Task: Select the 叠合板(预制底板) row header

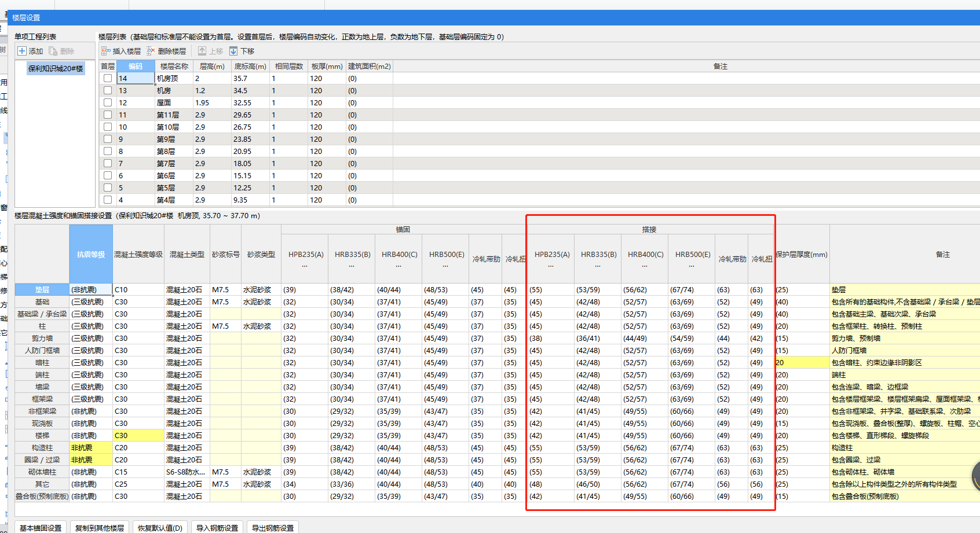Action: pyautogui.click(x=42, y=496)
